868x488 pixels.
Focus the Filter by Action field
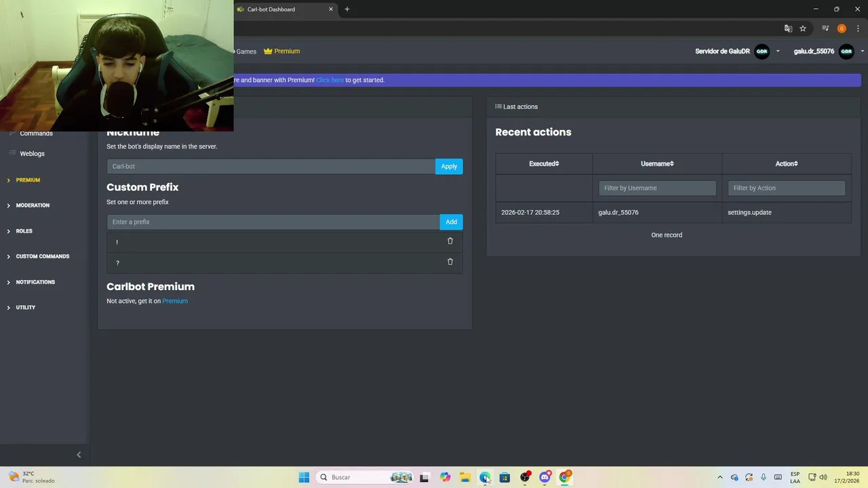[787, 188]
